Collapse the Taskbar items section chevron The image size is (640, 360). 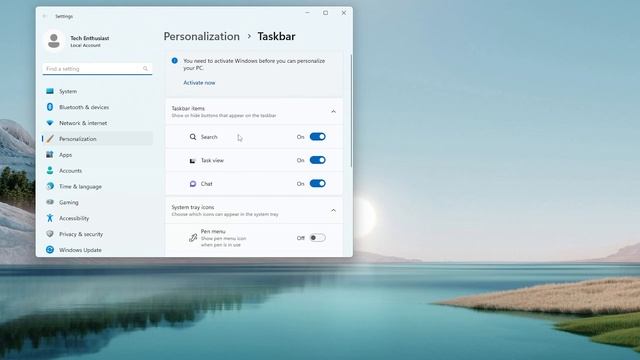(x=333, y=111)
